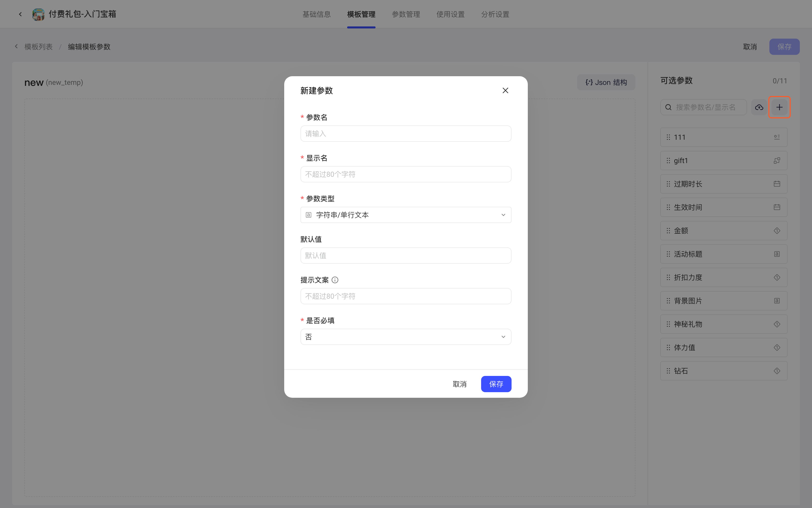This screenshot has width=812, height=508.
Task: Click the number icon on 神秘礼物
Action: (x=777, y=324)
